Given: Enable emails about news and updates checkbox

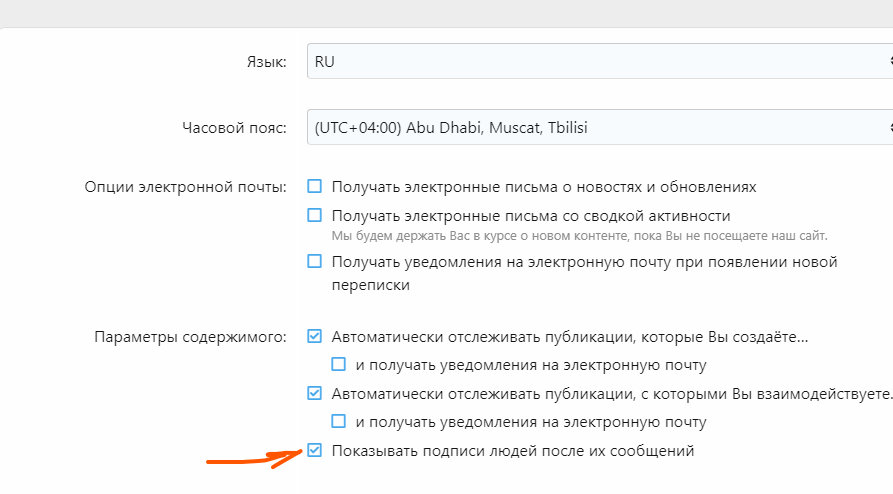Looking at the screenshot, I should click(x=315, y=186).
